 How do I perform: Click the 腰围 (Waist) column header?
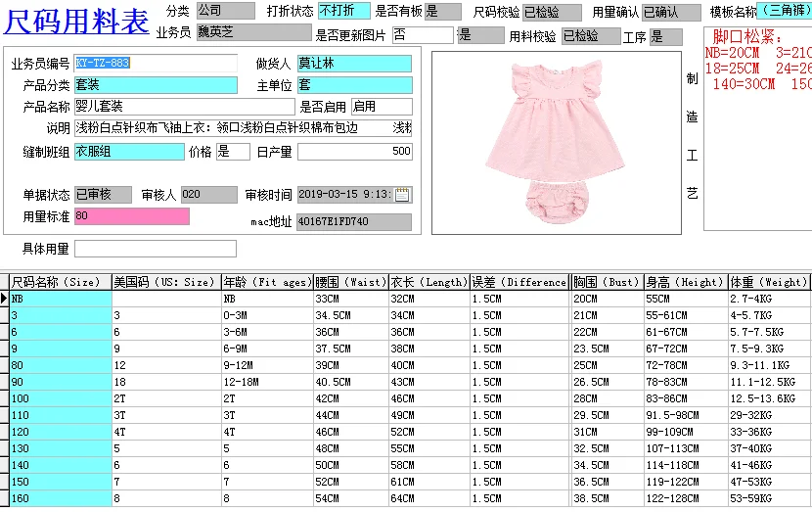point(350,282)
